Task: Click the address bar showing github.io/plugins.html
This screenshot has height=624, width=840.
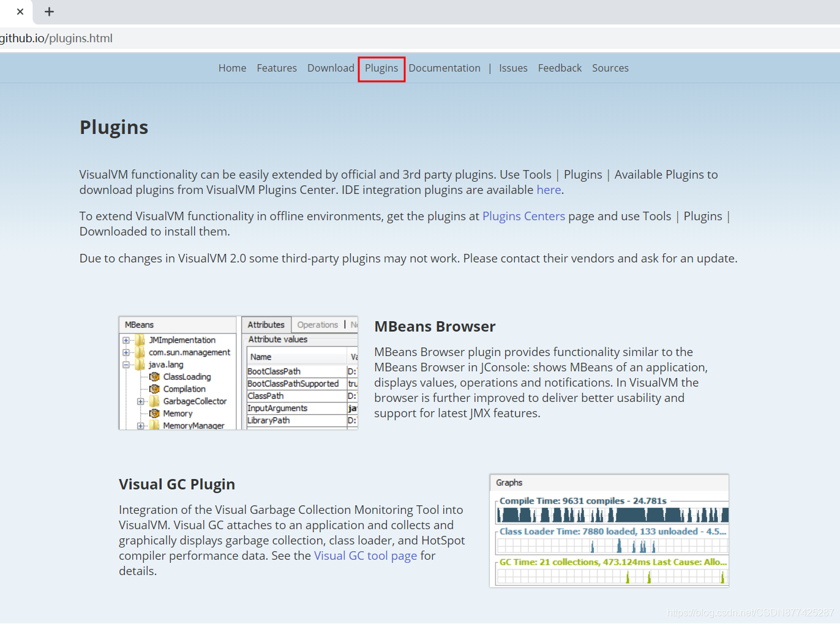Action: (420, 38)
